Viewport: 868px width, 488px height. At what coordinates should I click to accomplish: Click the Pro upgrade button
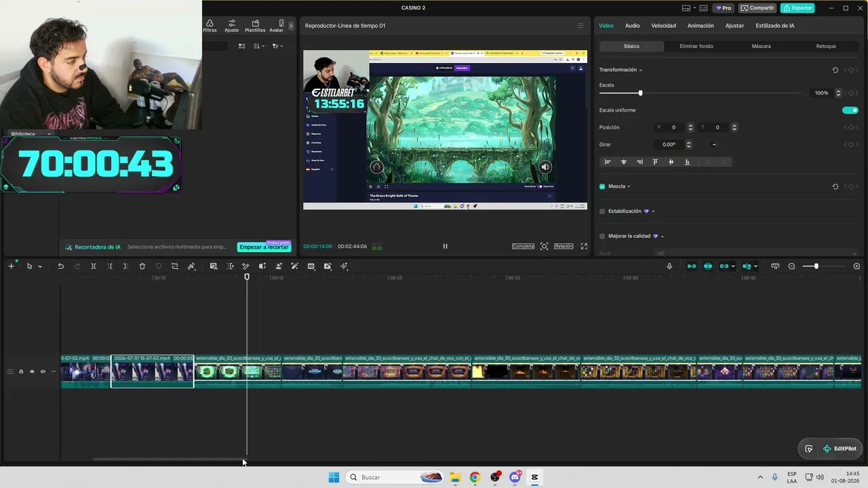[x=723, y=8]
